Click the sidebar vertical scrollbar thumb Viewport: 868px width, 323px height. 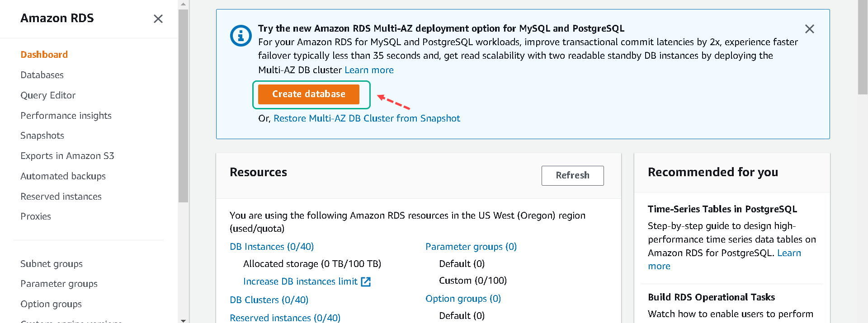click(183, 106)
